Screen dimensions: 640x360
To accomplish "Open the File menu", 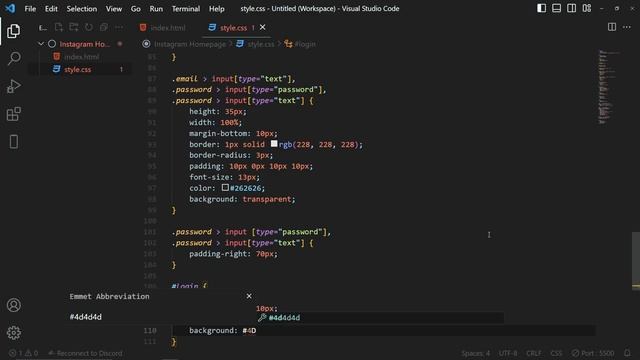I will pyautogui.click(x=30, y=9).
